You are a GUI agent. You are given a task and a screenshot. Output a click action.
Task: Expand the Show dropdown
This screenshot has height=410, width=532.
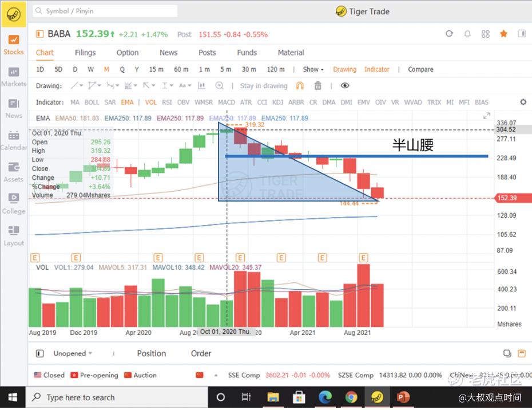313,69
